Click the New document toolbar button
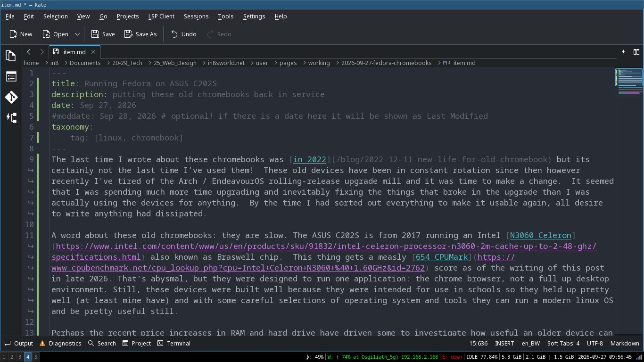Screen dimensions: 644x362 [21, 34]
